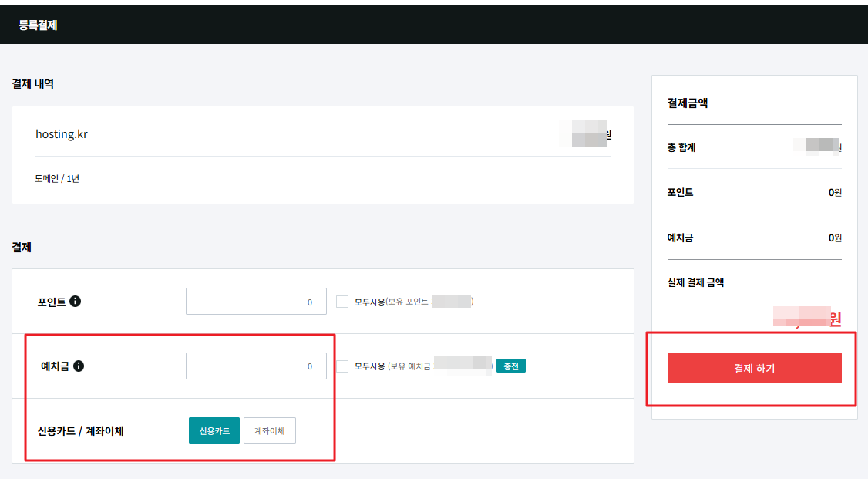Image resolution: width=868 pixels, height=479 pixels.
Task: Click into the 예치금 amount input box
Action: [256, 366]
